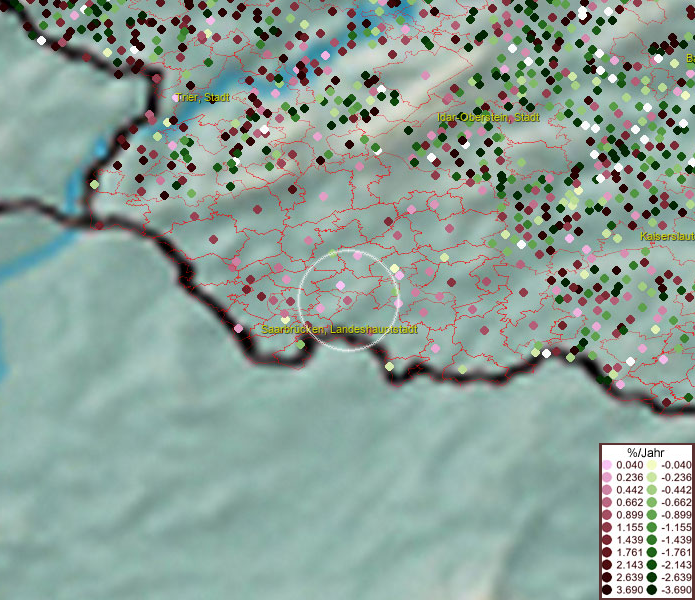The height and width of the screenshot is (600, 695).
Task: Select the 0.236 legend swatch
Action: pyautogui.click(x=607, y=477)
